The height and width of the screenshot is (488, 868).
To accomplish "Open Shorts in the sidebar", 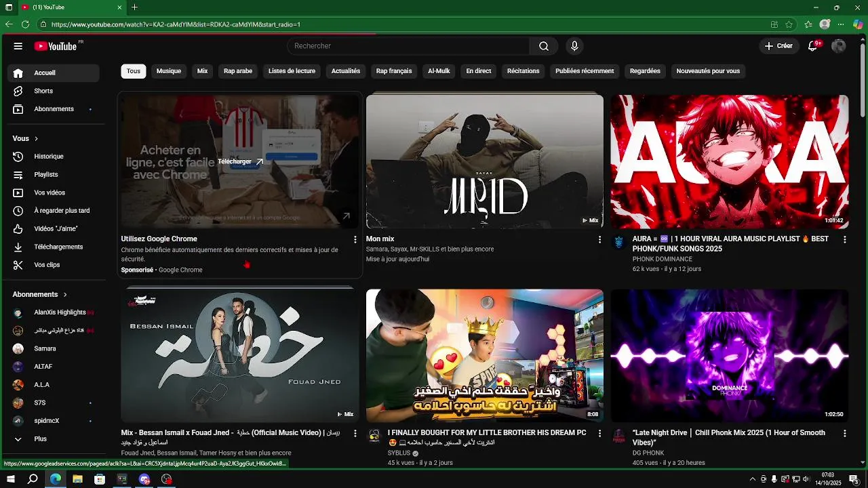I will (54, 91).
